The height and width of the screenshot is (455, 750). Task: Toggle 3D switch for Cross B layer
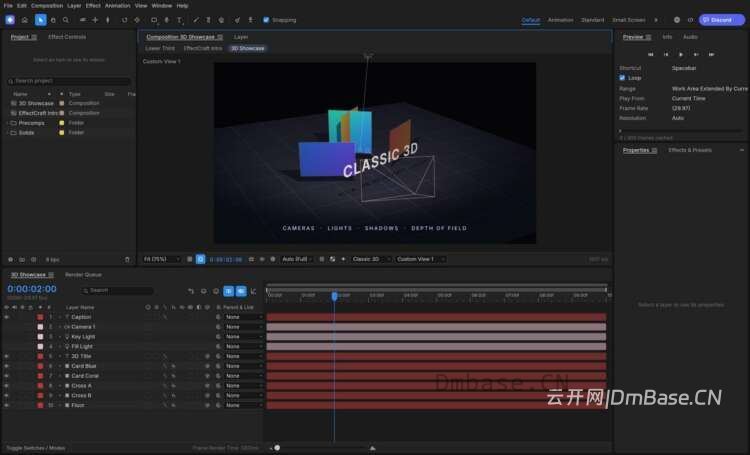click(x=208, y=395)
